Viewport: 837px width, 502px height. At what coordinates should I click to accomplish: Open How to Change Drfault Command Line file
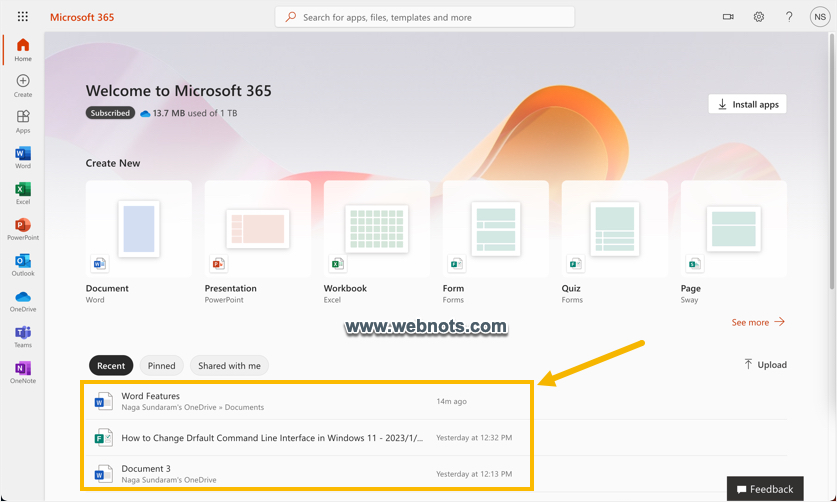tap(272, 438)
